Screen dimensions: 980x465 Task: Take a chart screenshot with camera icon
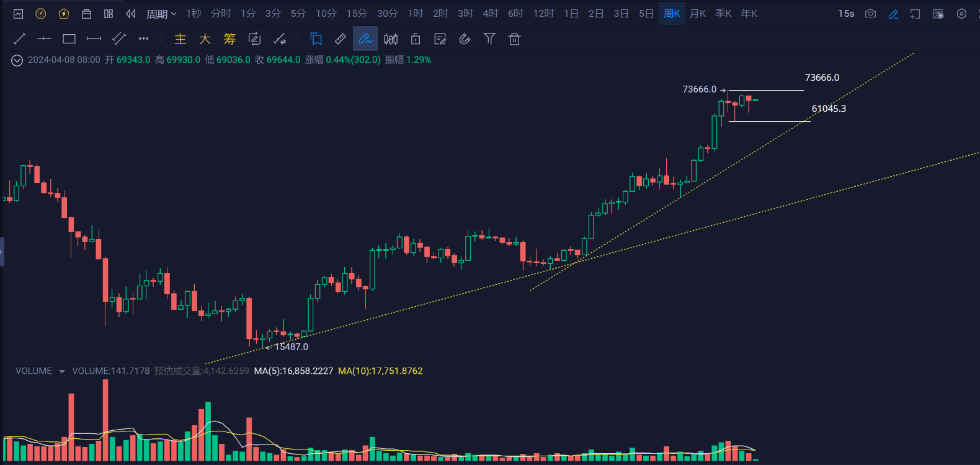(870, 14)
